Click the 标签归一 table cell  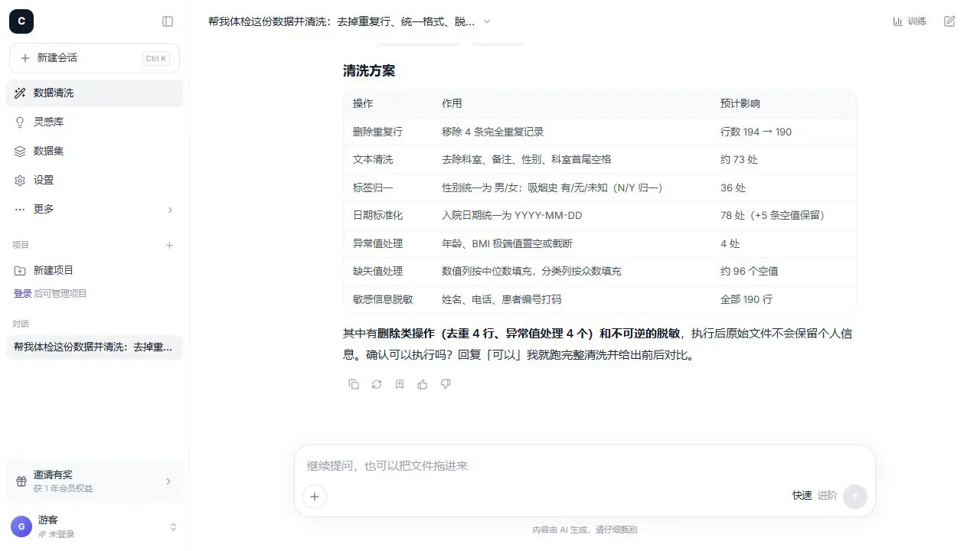pyautogui.click(x=388, y=188)
